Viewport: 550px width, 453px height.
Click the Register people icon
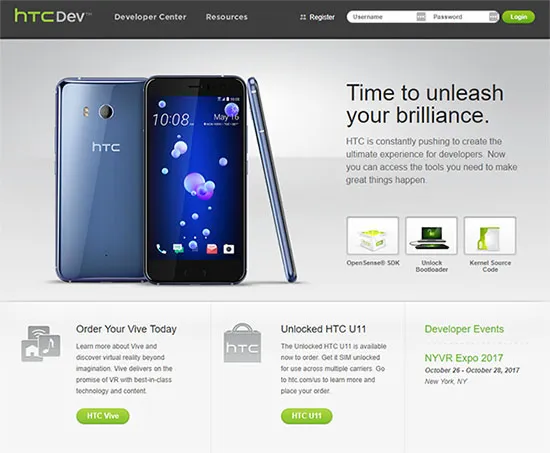[303, 17]
